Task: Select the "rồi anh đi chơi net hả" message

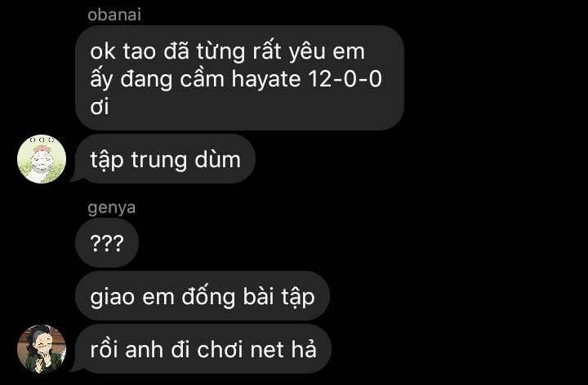Action: pyautogui.click(x=203, y=349)
